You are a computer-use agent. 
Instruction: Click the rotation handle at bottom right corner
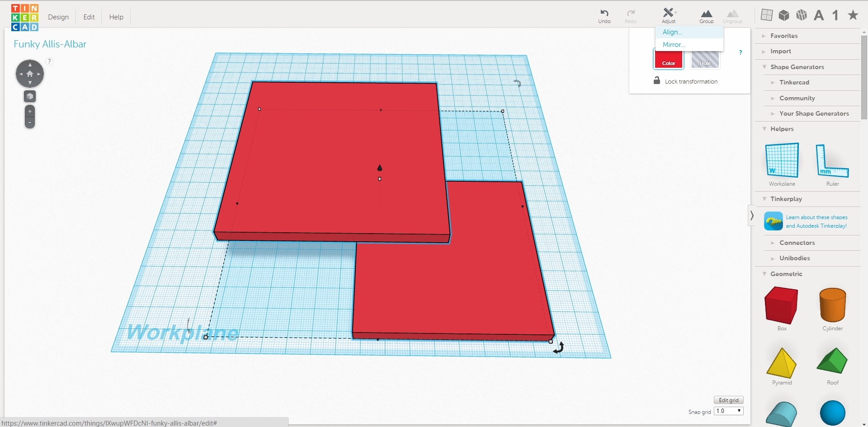559,347
